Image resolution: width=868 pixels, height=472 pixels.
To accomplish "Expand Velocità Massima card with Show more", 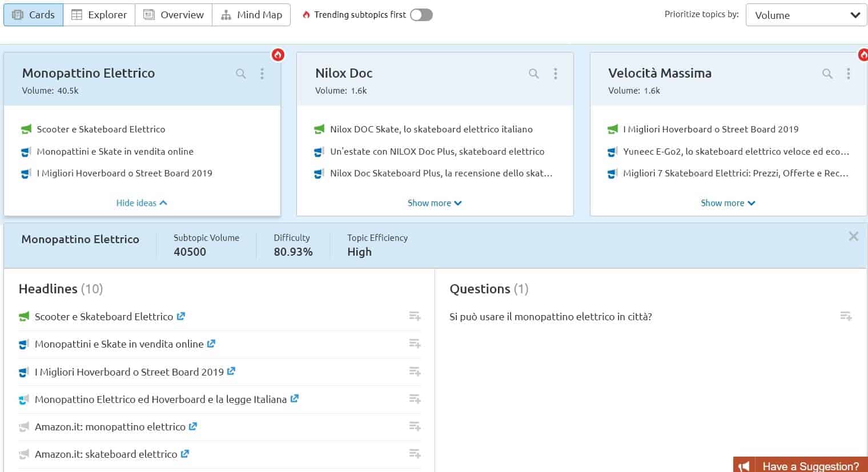I will [728, 203].
